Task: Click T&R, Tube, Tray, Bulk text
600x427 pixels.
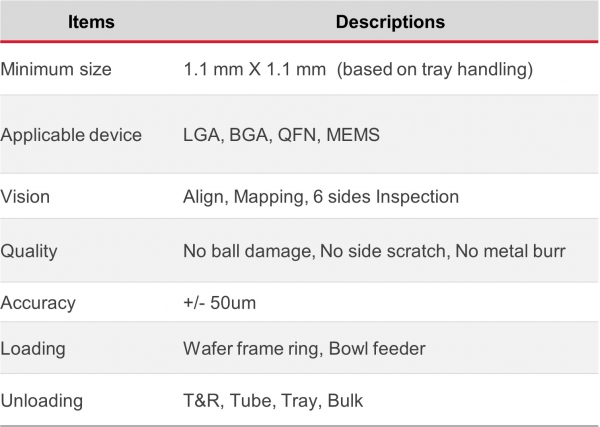Action: [x=273, y=401]
